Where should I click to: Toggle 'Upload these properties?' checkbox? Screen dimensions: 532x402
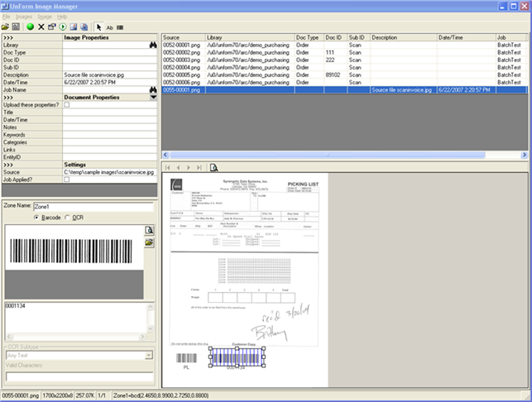[67, 105]
